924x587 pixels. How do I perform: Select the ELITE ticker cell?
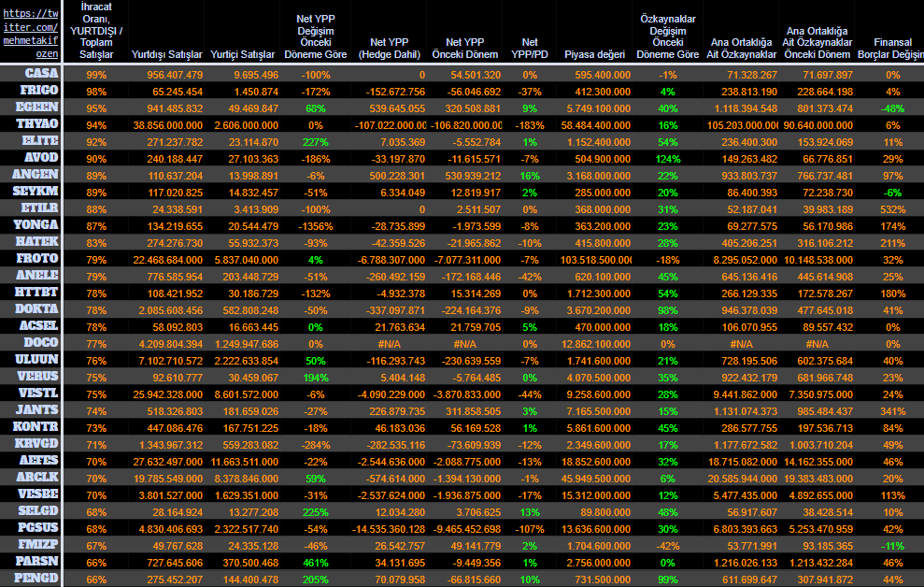click(x=39, y=141)
